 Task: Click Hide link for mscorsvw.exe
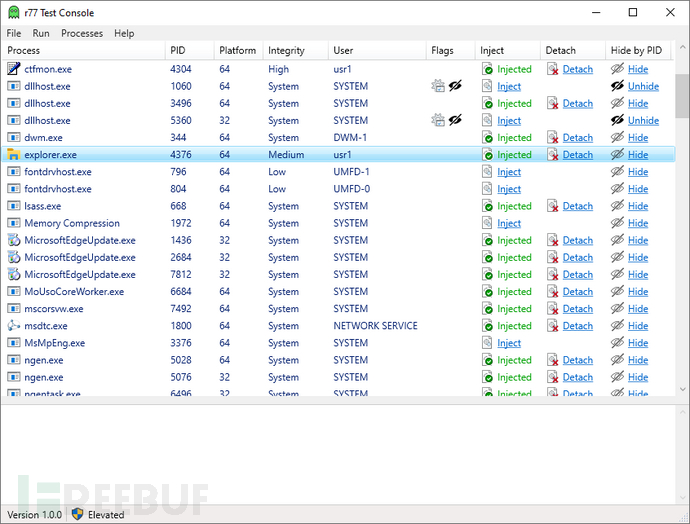[x=638, y=309]
